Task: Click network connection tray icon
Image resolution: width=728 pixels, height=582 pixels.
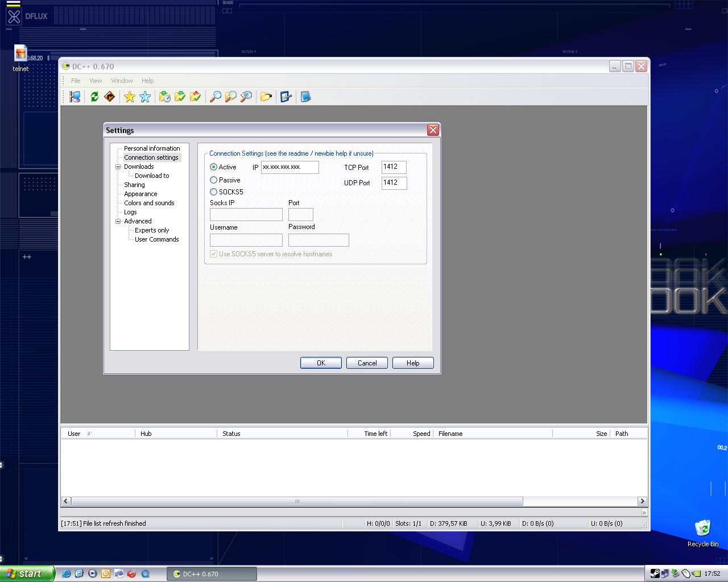Action: pos(665,573)
